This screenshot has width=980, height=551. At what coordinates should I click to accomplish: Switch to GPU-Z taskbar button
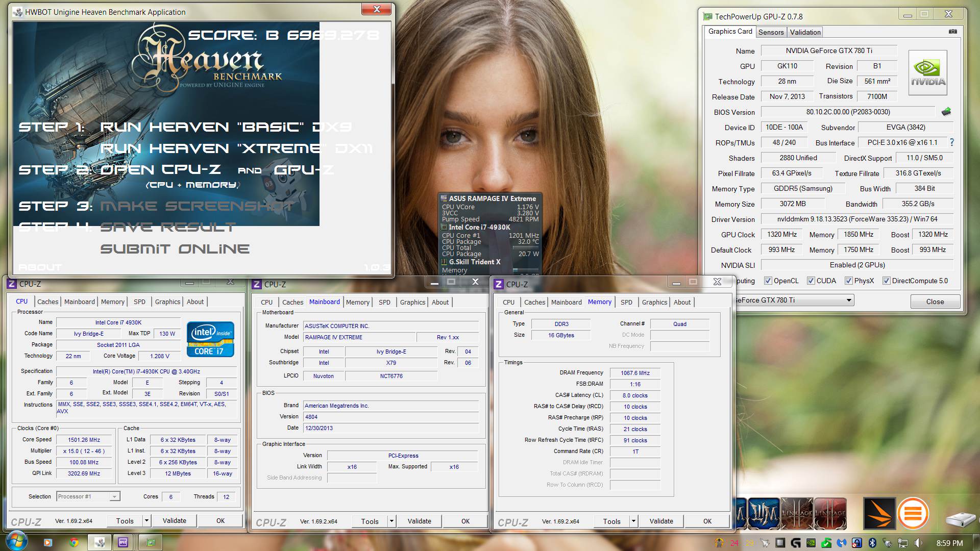coord(151,542)
